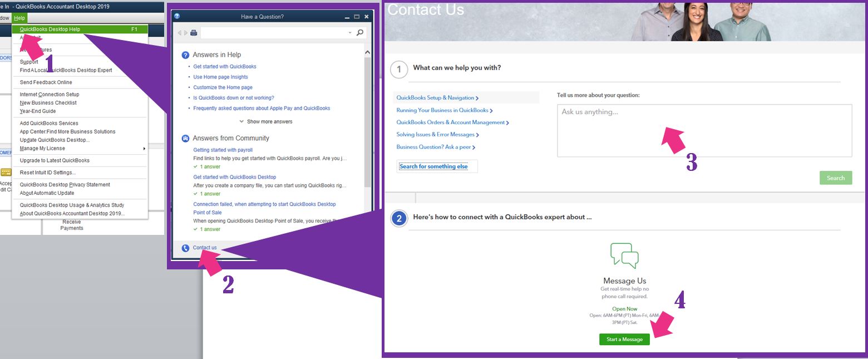Select About QuickBooks Accountant Desktop 2019
This screenshot has width=868, height=359.
(x=72, y=214)
